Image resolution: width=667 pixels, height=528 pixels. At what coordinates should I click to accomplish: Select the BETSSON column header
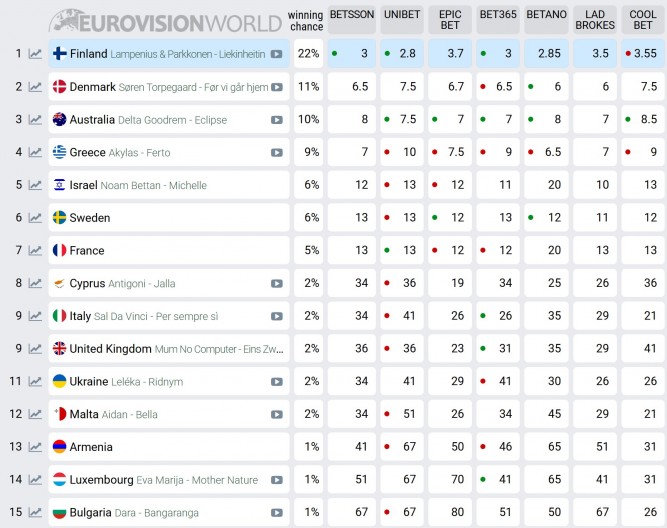coord(351,14)
